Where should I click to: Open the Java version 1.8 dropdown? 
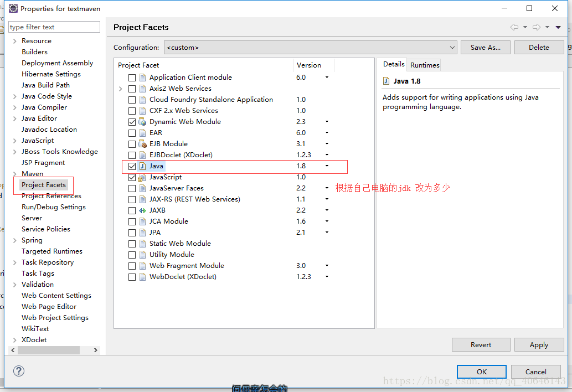click(327, 166)
